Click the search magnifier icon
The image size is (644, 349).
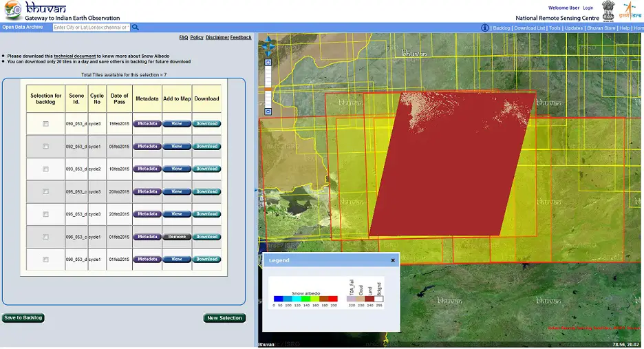pyautogui.click(x=135, y=28)
